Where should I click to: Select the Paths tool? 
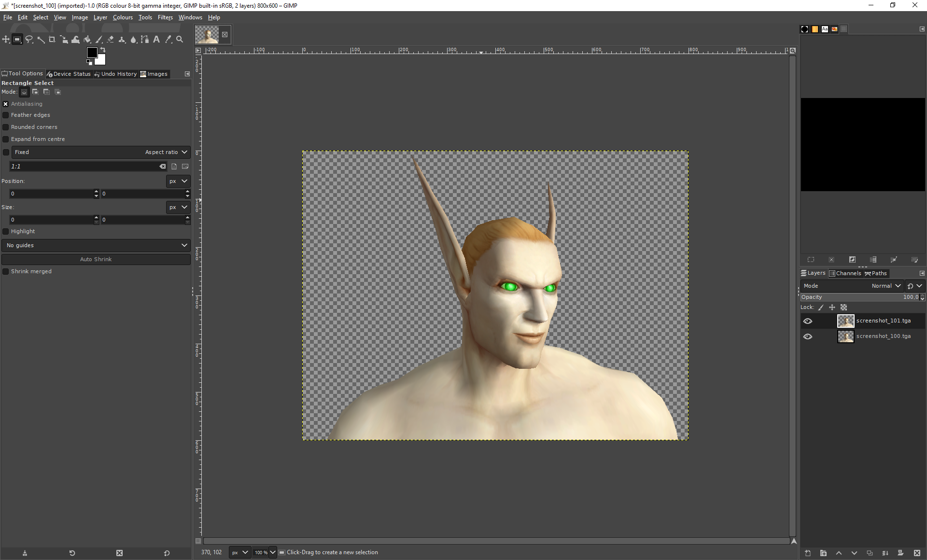[145, 40]
